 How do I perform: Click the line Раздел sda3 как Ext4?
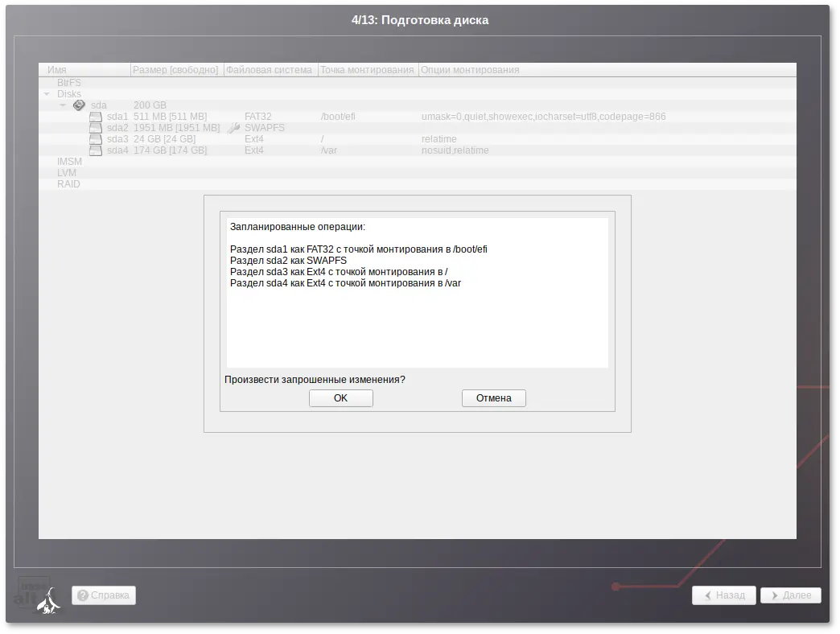pos(339,271)
